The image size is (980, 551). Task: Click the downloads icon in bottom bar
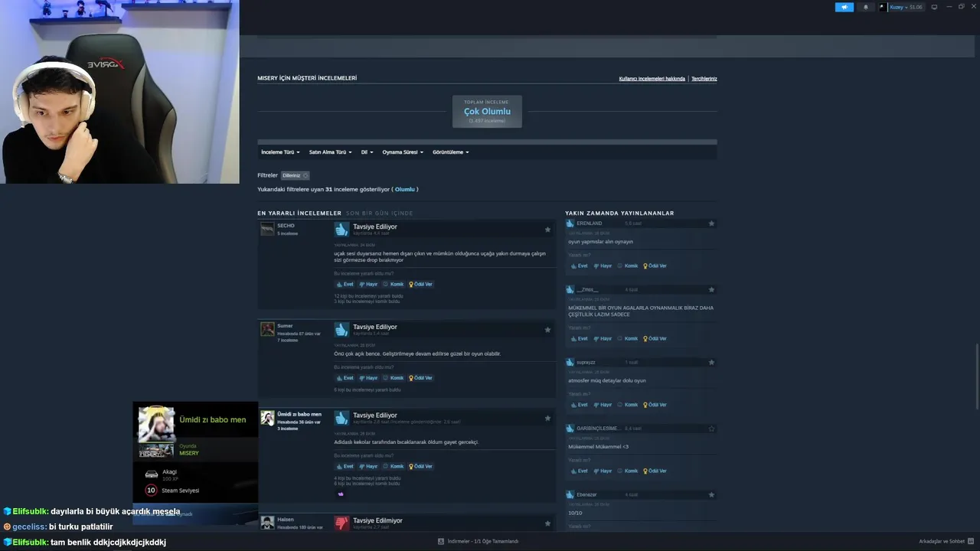pyautogui.click(x=441, y=541)
